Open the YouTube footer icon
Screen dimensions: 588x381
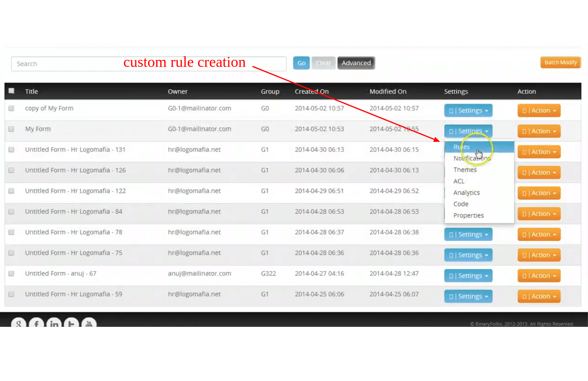(x=89, y=323)
